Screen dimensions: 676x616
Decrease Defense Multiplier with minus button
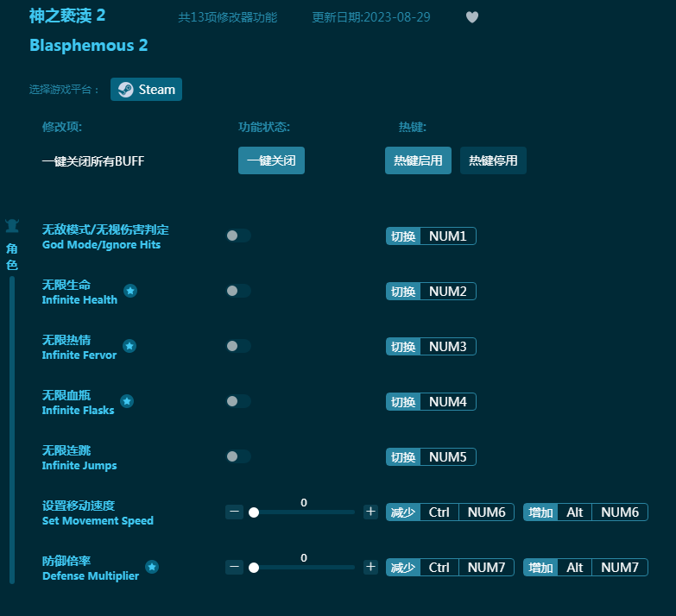click(x=235, y=567)
